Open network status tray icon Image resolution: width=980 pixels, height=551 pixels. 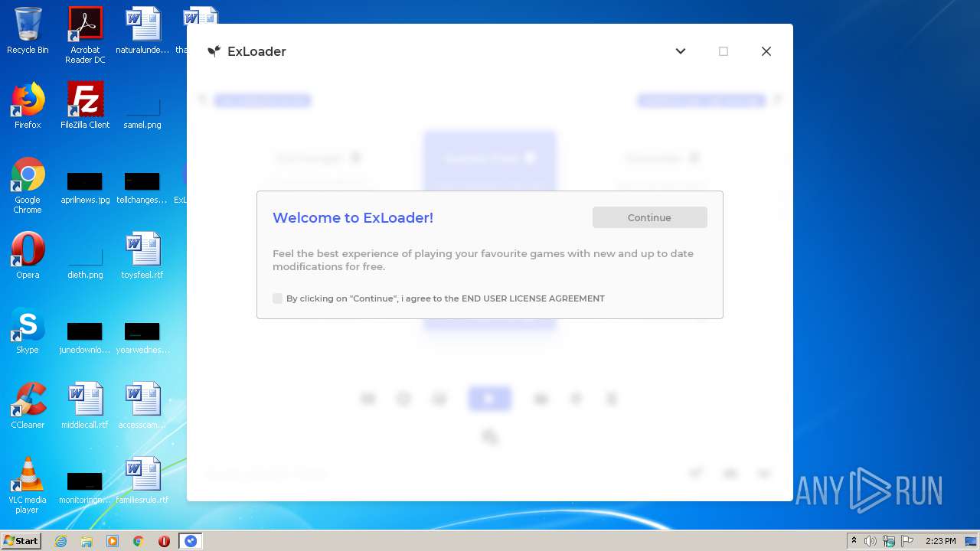click(x=889, y=541)
